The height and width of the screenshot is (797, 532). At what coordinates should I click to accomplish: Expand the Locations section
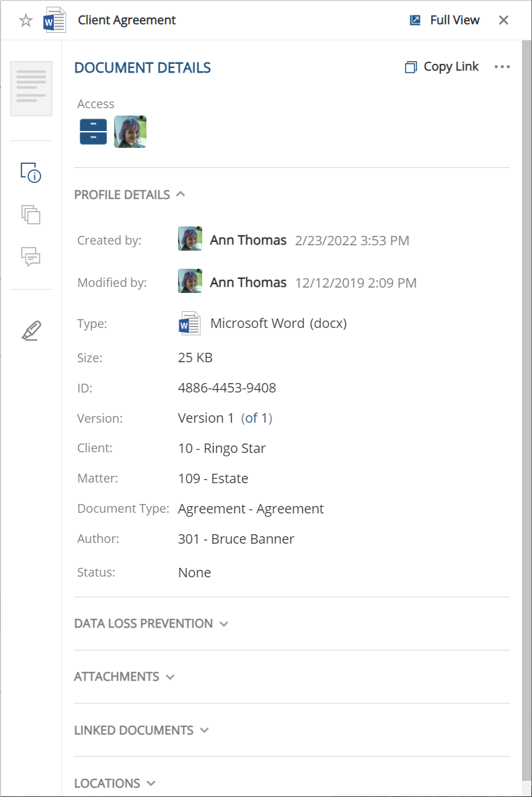153,783
